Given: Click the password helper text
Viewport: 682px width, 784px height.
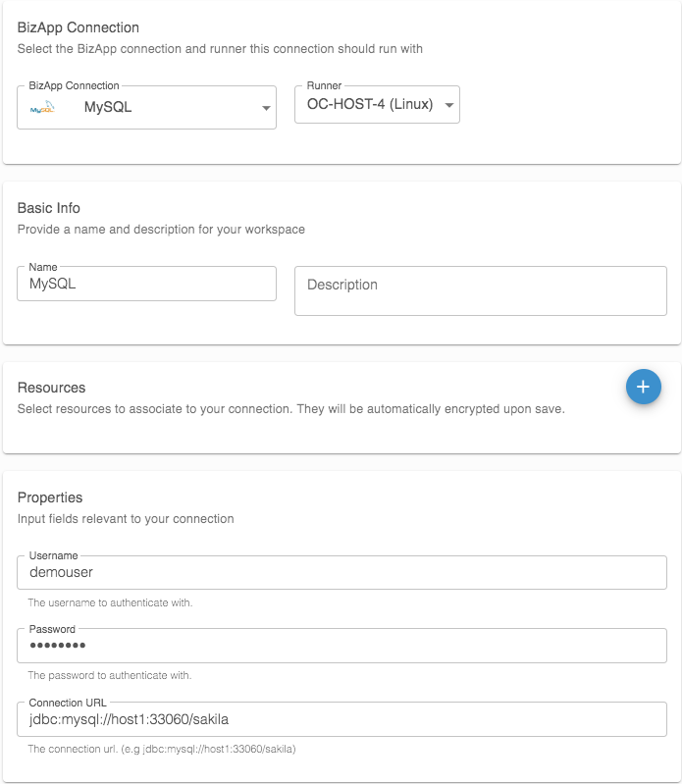Looking at the screenshot, I should [x=109, y=675].
